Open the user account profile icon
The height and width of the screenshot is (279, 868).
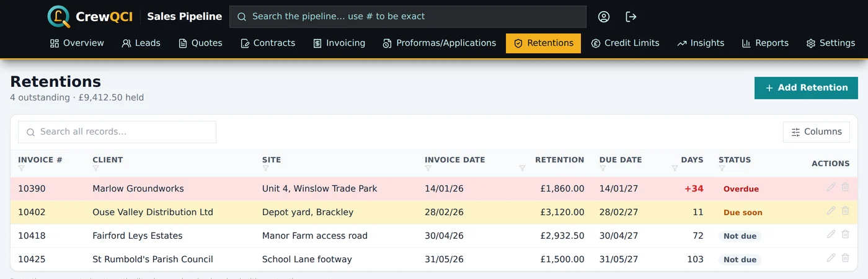604,17
